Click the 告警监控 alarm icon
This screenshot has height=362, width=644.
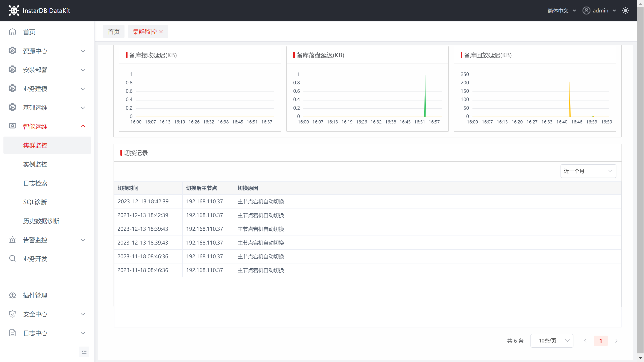coord(12,240)
